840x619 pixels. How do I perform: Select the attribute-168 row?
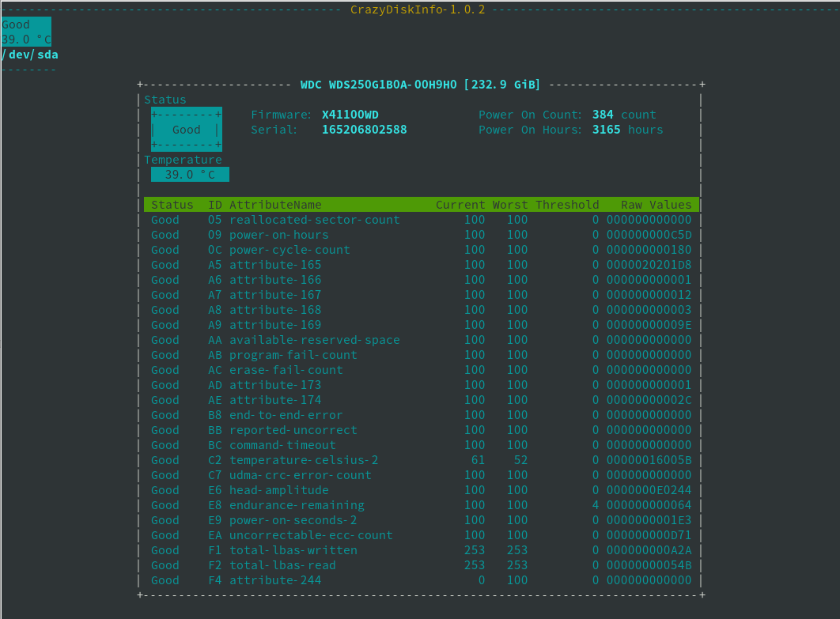coord(422,310)
